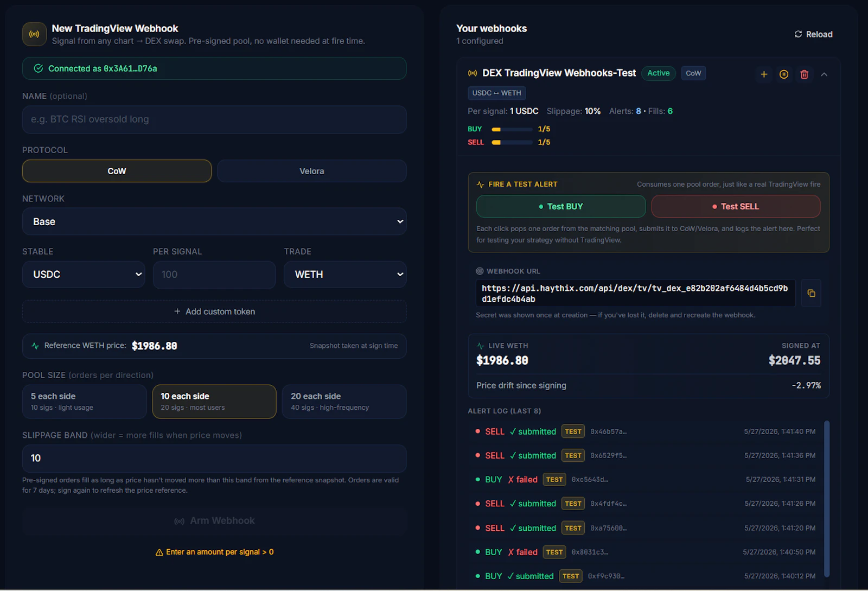Open the Stable token dropdown showing USDC
Screen dimensions: 868x591
pos(84,275)
